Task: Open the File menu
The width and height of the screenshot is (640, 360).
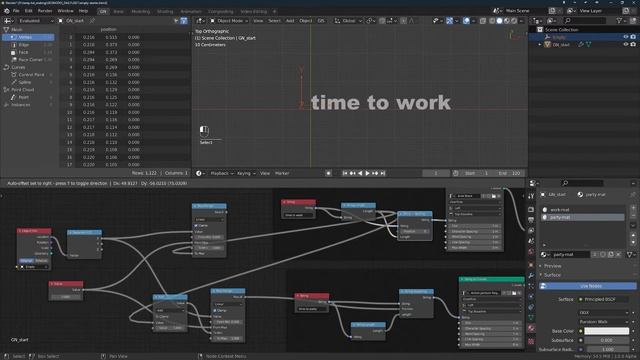Action: click(x=16, y=11)
